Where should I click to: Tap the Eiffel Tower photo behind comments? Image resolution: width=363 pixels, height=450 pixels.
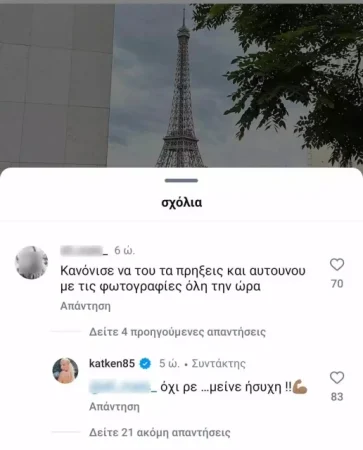pos(181,85)
